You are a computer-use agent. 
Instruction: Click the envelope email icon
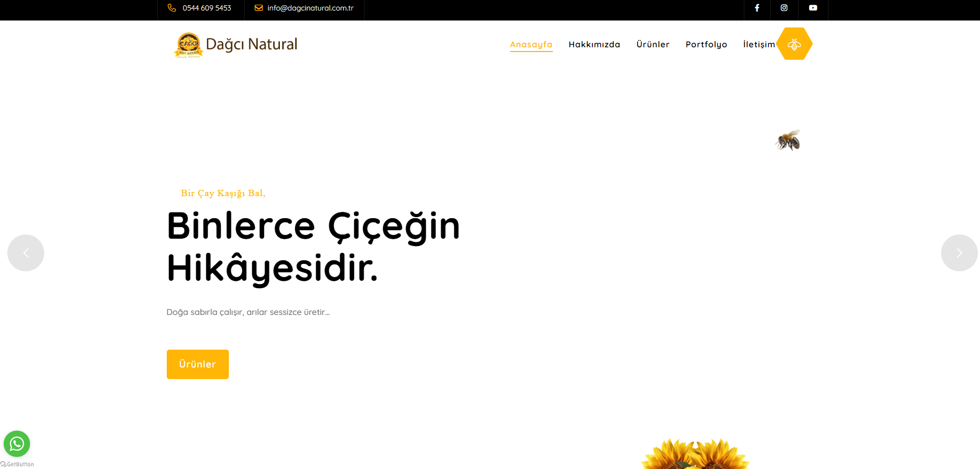[x=258, y=8]
